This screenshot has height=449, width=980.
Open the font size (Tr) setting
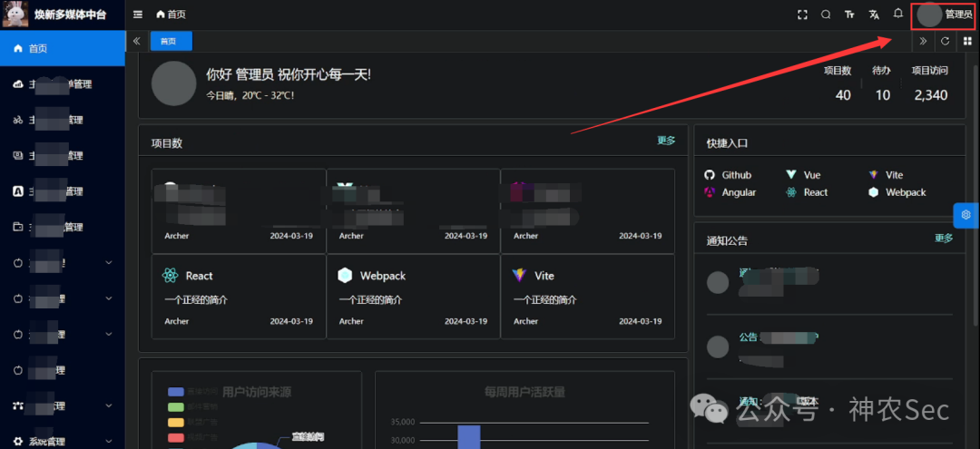849,15
